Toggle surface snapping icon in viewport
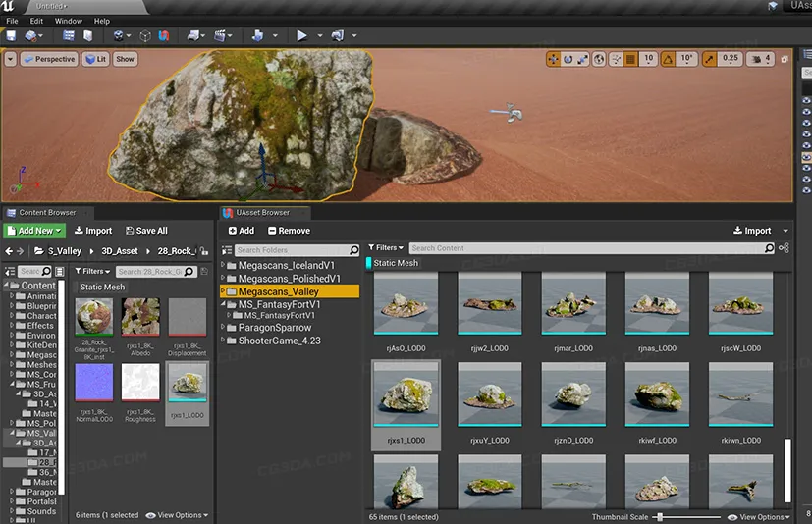 point(616,59)
